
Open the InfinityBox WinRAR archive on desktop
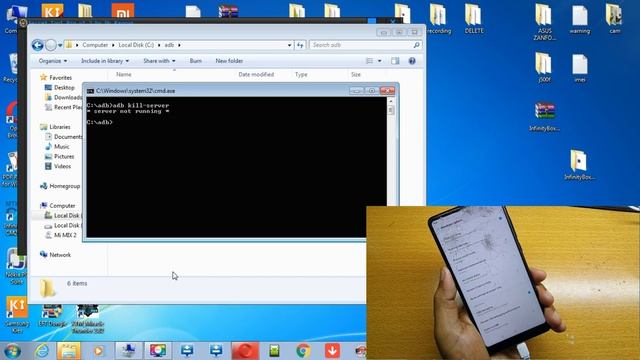[x=544, y=117]
